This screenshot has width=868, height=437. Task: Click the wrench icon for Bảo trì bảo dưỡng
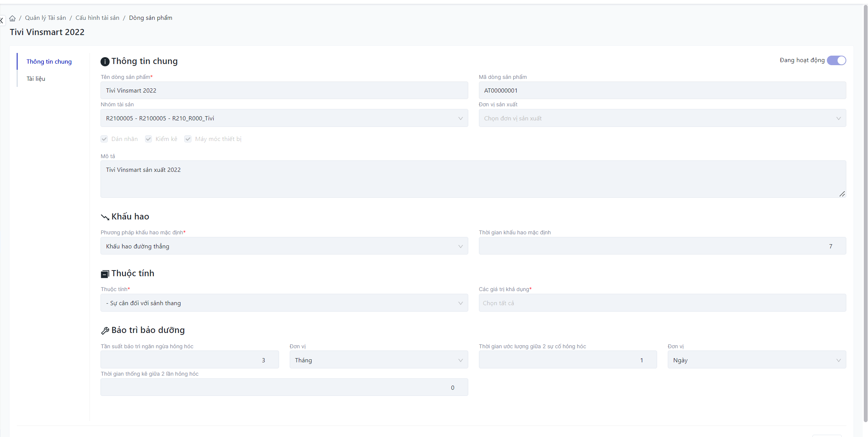pos(105,331)
